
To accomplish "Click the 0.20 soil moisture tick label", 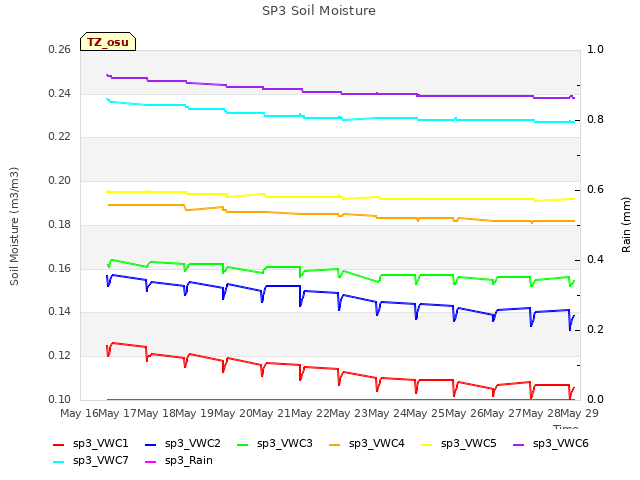I will click(60, 180).
